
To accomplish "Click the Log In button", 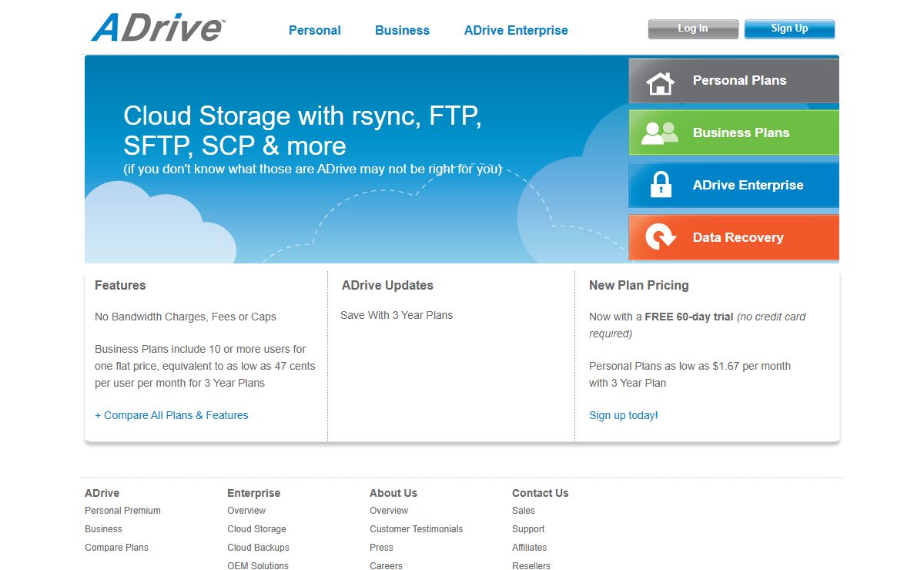I will (x=693, y=29).
